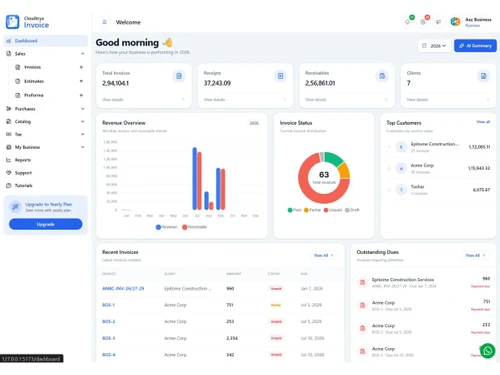Viewport: 500px width, 375px height.
Task: Click the Tushar amount 6,075.67
Action: 481,190
